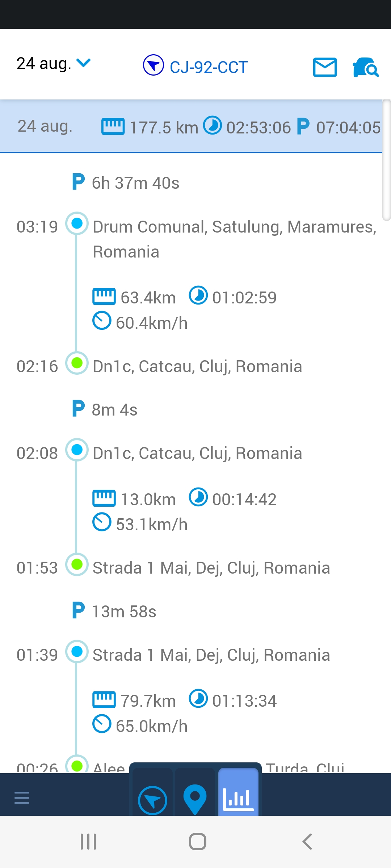Image resolution: width=391 pixels, height=868 pixels.
Task: Open the 24 aug. date dropdown
Action: click(x=54, y=64)
